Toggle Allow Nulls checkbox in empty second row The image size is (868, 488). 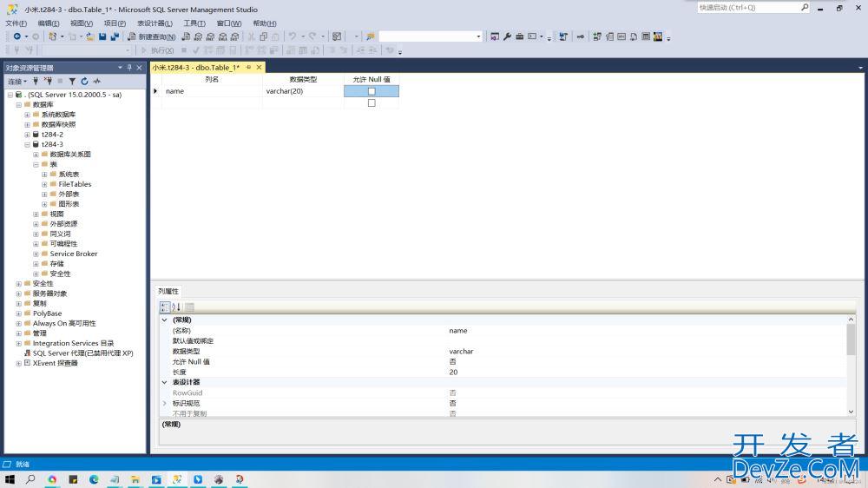tap(372, 103)
